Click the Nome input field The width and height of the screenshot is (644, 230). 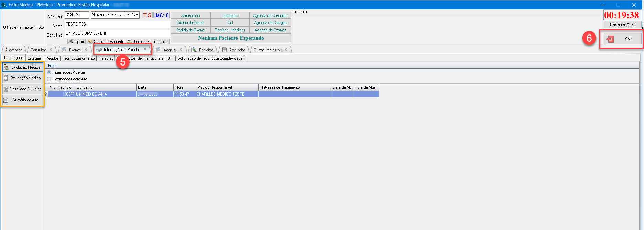[117, 24]
